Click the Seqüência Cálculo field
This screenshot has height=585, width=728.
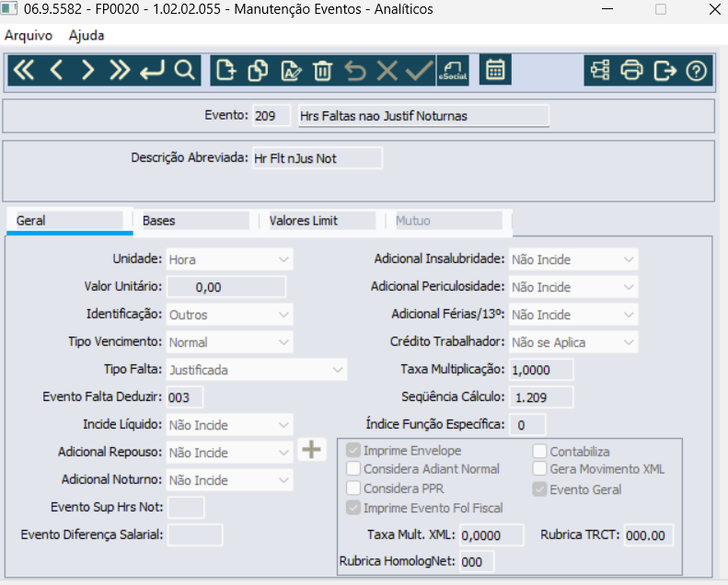click(x=541, y=397)
